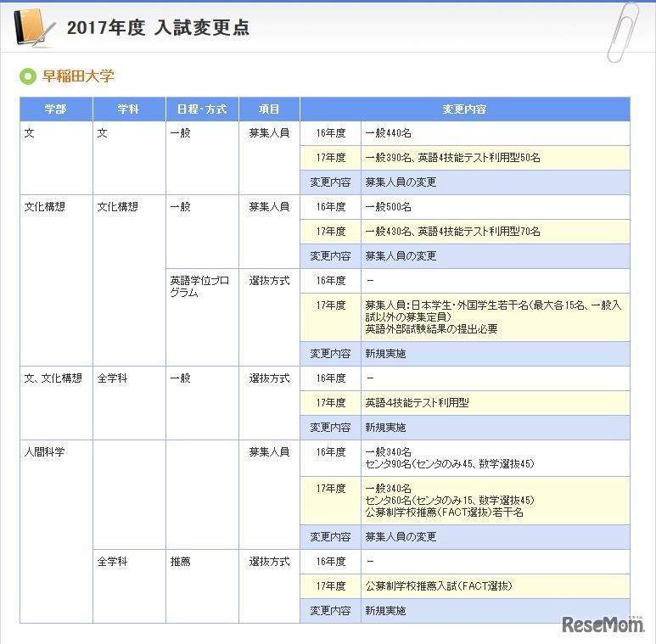
Task: Select the cell 一般430名、英語4技能テスト利用型70名
Action: (x=496, y=232)
